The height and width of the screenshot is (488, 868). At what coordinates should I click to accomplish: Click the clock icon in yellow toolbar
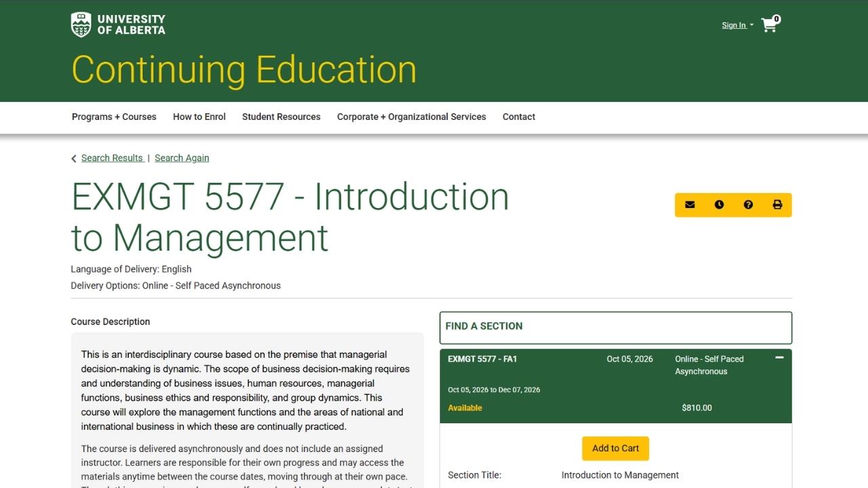coord(719,205)
